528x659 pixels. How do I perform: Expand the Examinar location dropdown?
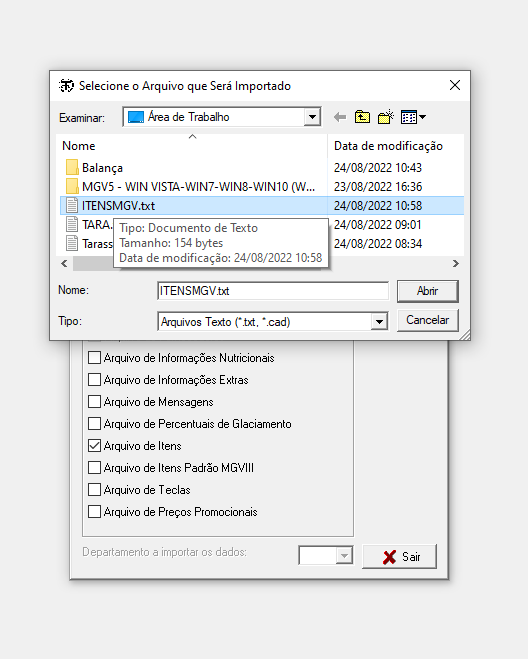pos(312,117)
